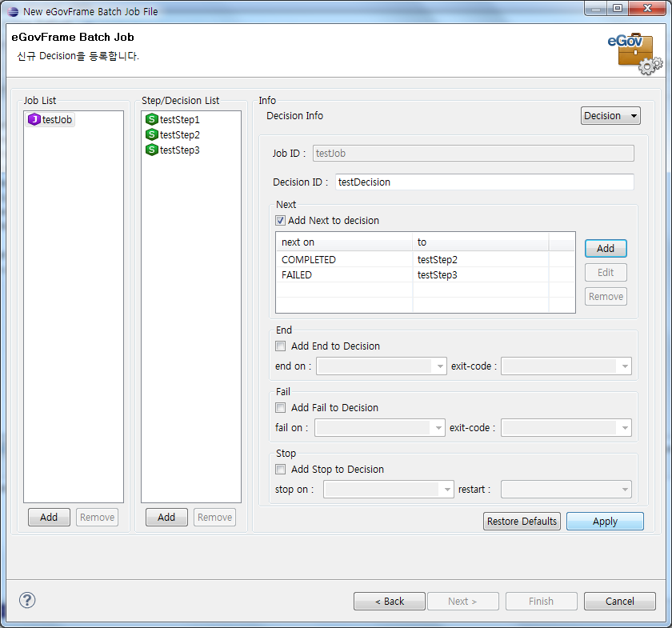Open the end on combo box
Screen dimensions: 672x628
point(381,366)
